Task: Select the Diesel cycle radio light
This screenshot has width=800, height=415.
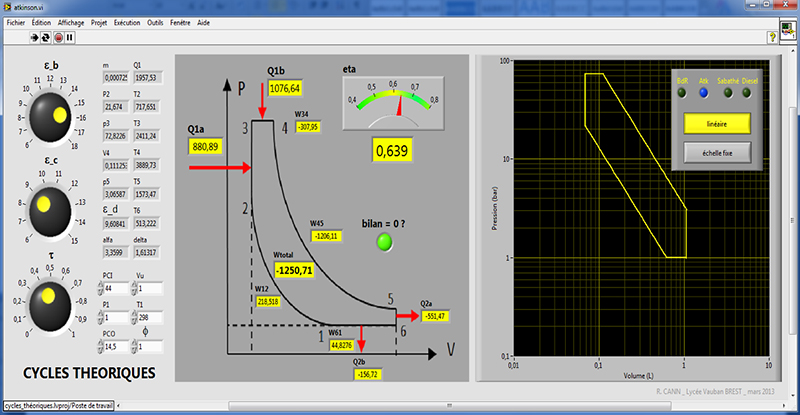Action: point(748,93)
